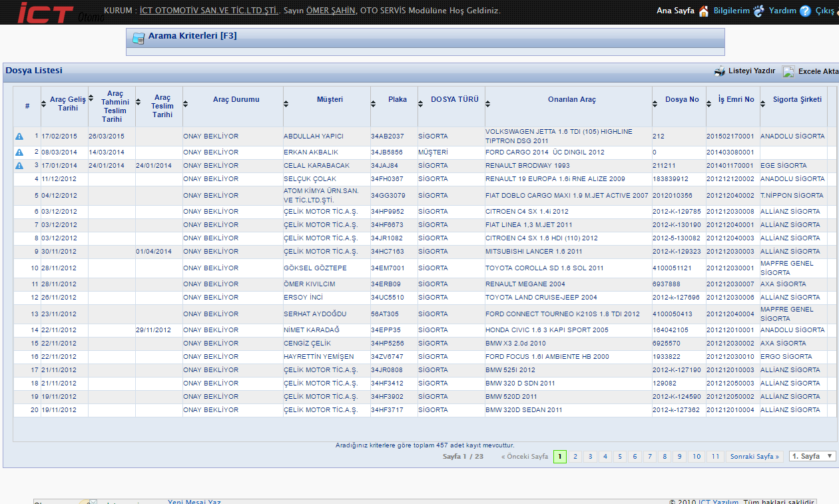This screenshot has height=504, width=839.
Task: Expand the Arama Kriterleri [F3] header
Action: click(x=192, y=36)
